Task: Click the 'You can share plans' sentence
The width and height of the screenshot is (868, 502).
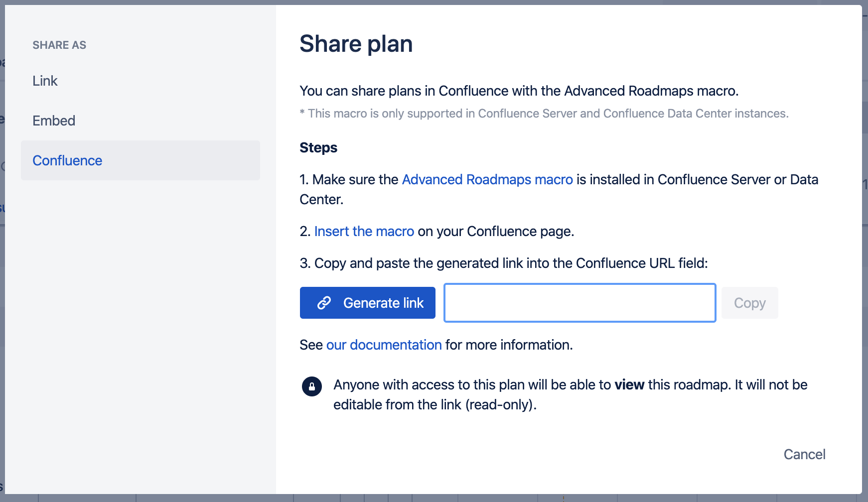Action: (519, 91)
